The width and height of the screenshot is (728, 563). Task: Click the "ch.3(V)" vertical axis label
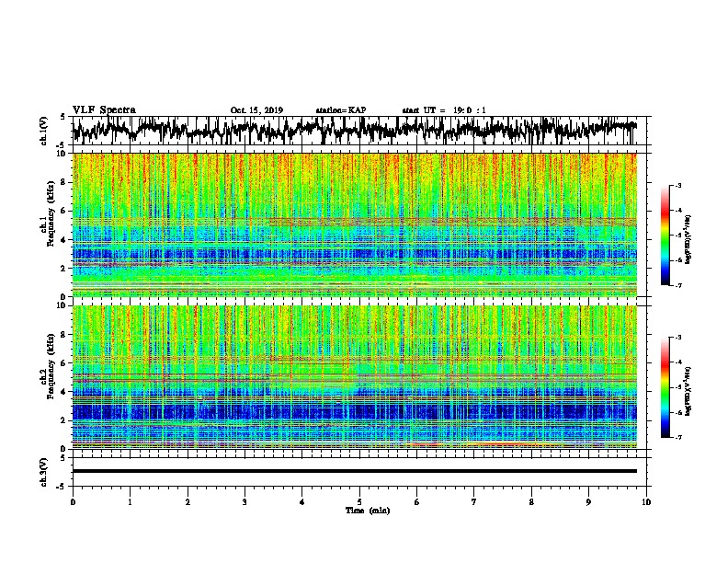click(x=44, y=473)
